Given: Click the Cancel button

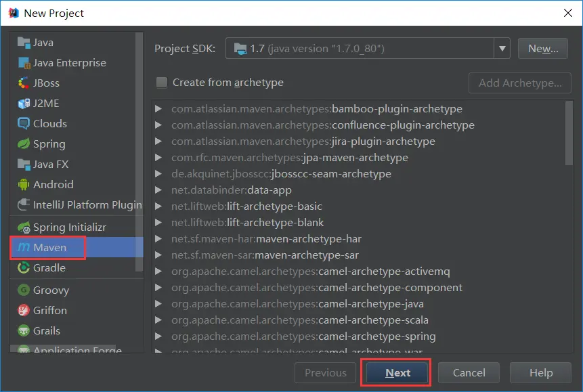Looking at the screenshot, I should point(469,372).
